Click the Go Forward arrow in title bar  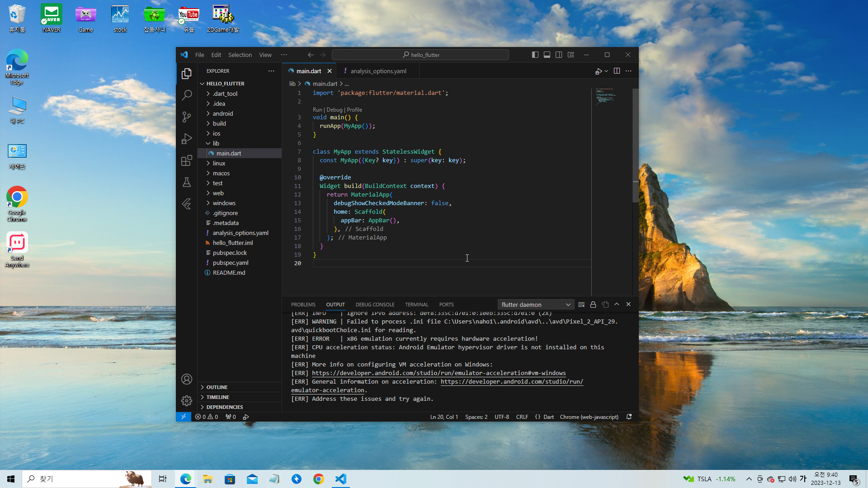click(323, 55)
